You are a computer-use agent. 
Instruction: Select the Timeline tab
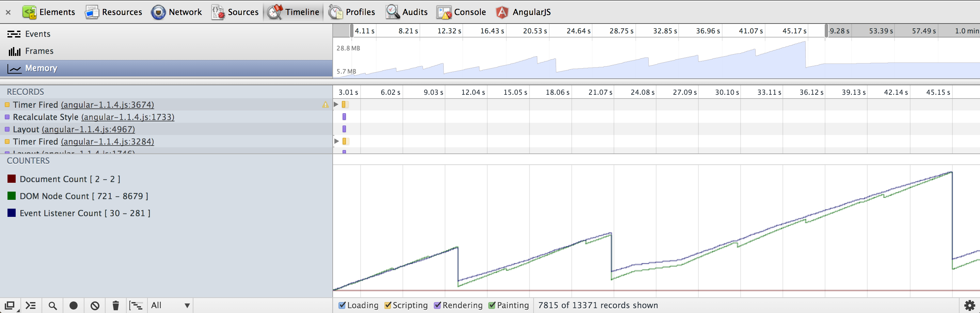click(293, 12)
